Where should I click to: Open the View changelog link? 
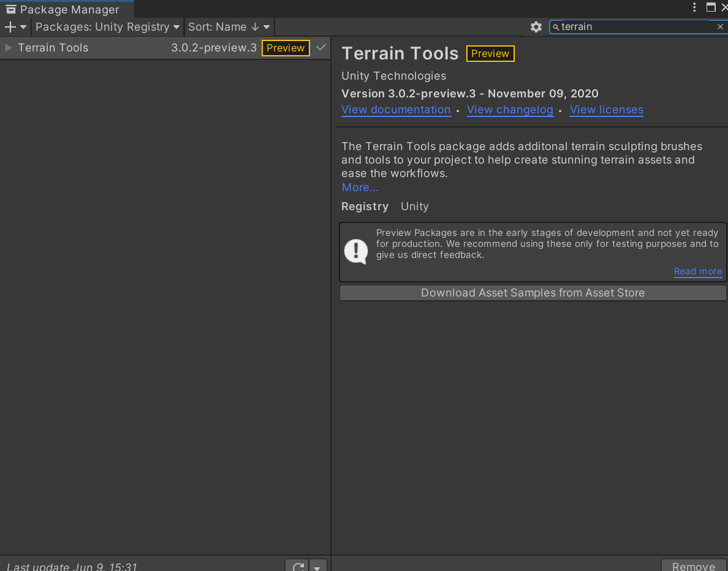point(510,110)
